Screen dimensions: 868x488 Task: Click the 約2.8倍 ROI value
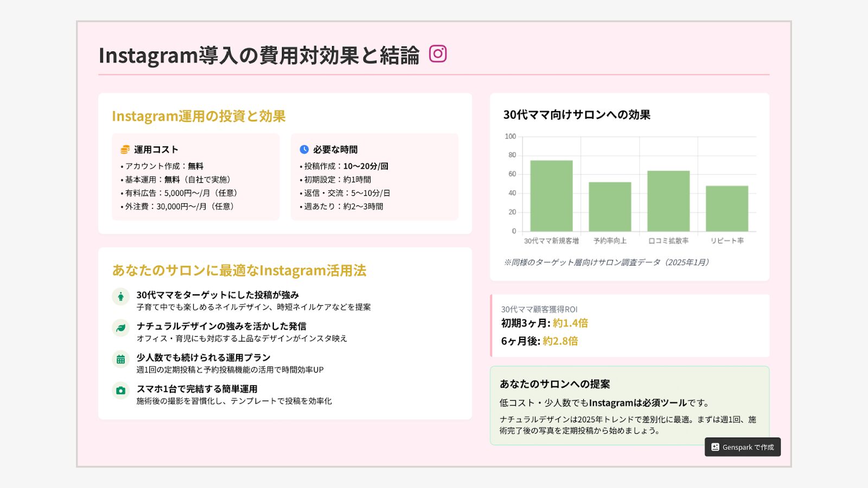tap(560, 341)
